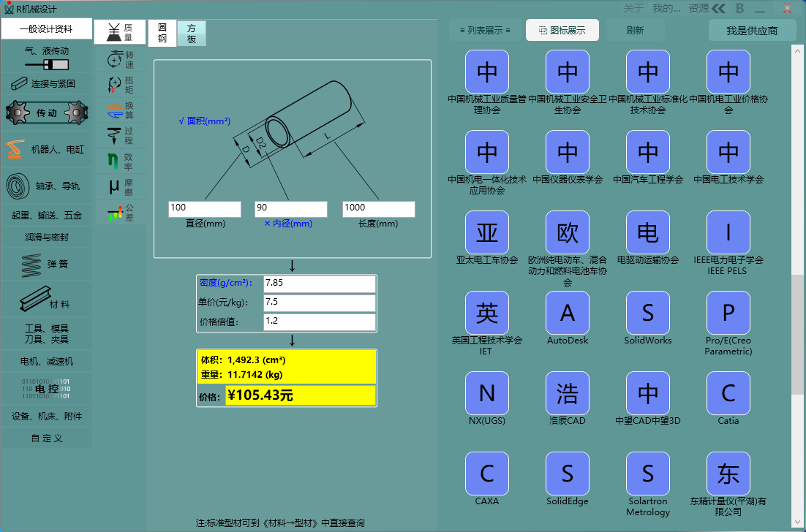Open the Pro/E (Creo Parametric) icon
Image resolution: width=806 pixels, height=532 pixels.
click(728, 313)
